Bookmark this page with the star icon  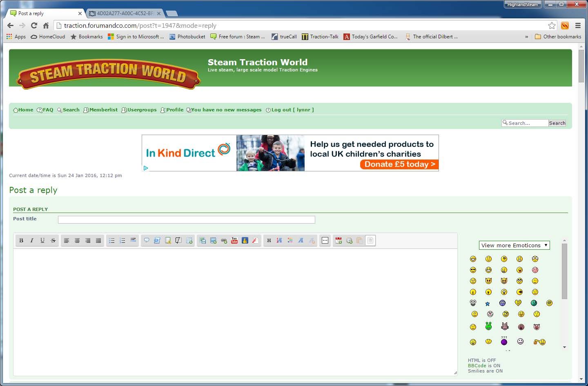tap(552, 25)
